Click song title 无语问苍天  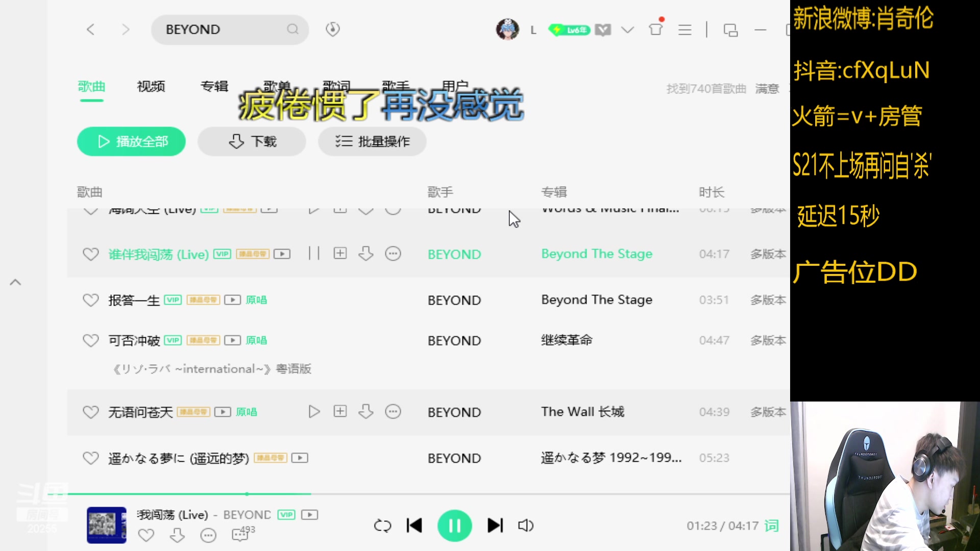click(x=140, y=412)
